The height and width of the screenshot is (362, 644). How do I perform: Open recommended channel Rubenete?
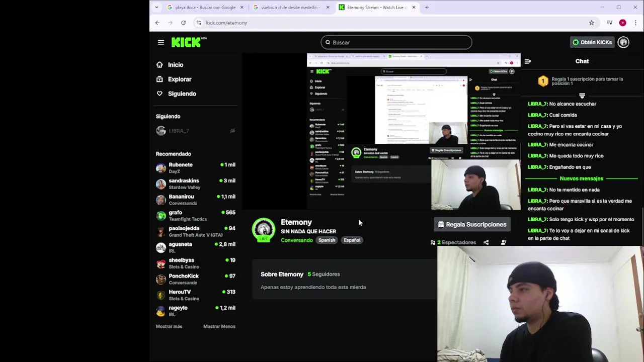[196, 168]
